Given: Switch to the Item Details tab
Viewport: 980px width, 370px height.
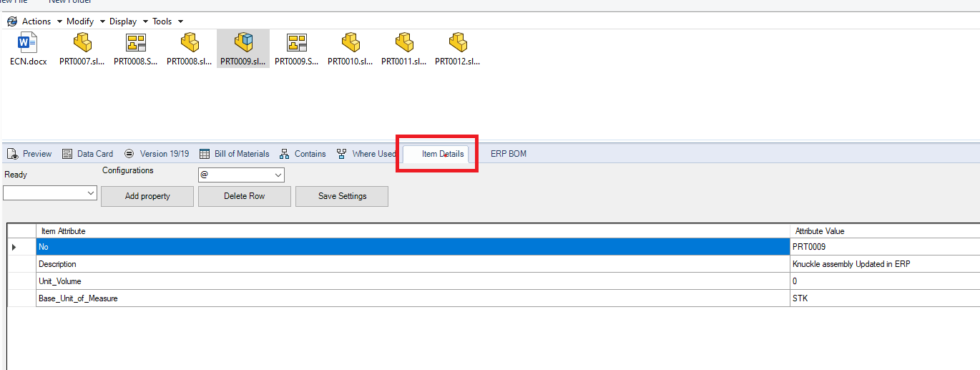Looking at the screenshot, I should pyautogui.click(x=436, y=154).
